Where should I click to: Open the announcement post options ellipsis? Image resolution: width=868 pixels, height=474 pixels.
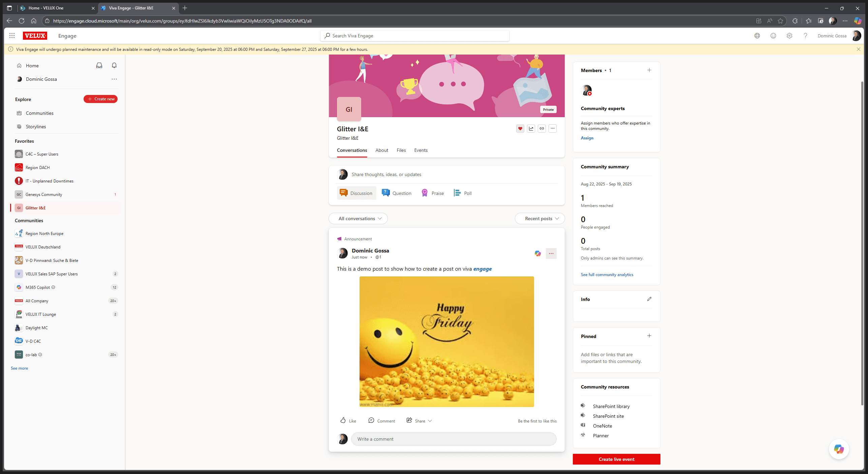point(551,253)
